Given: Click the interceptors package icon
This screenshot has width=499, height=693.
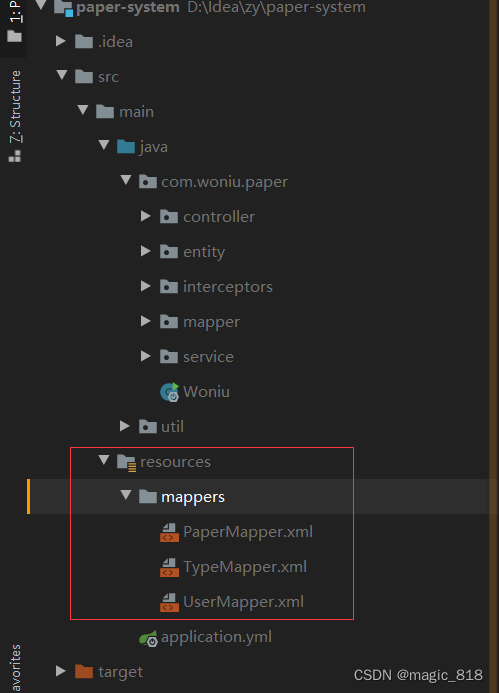Looking at the screenshot, I should [x=169, y=286].
